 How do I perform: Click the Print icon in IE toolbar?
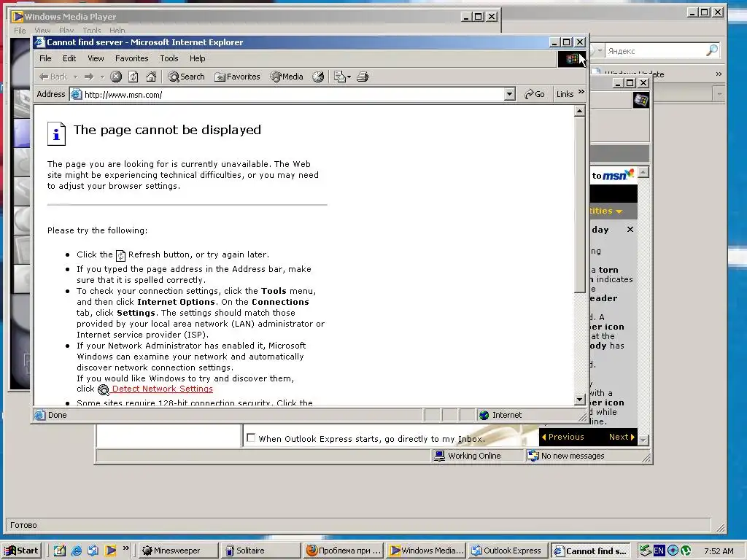point(363,77)
